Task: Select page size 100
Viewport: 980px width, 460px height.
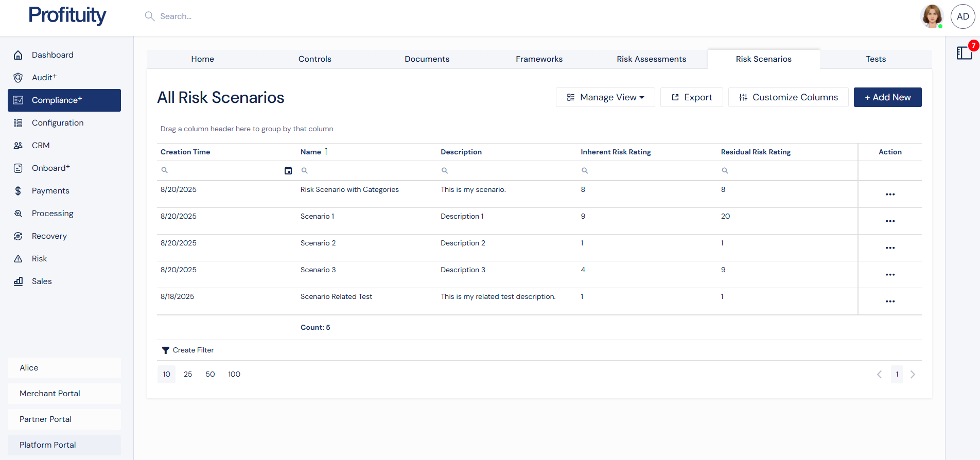Action: [234, 374]
